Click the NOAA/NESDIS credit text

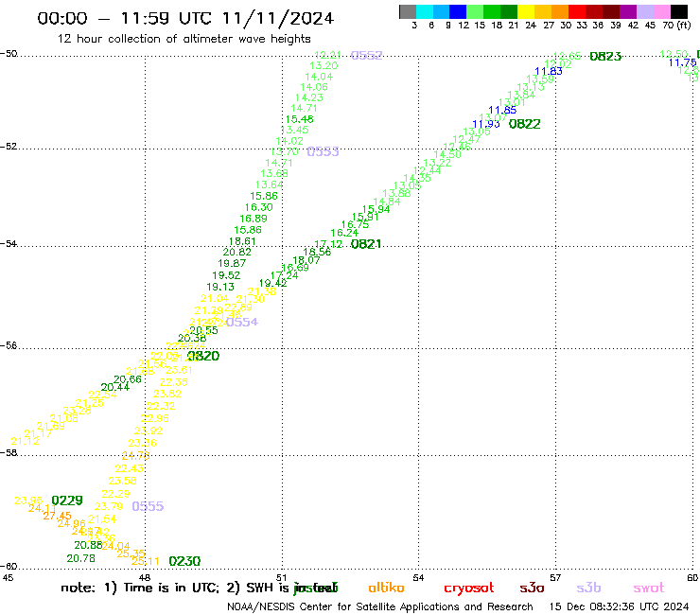tap(380, 606)
